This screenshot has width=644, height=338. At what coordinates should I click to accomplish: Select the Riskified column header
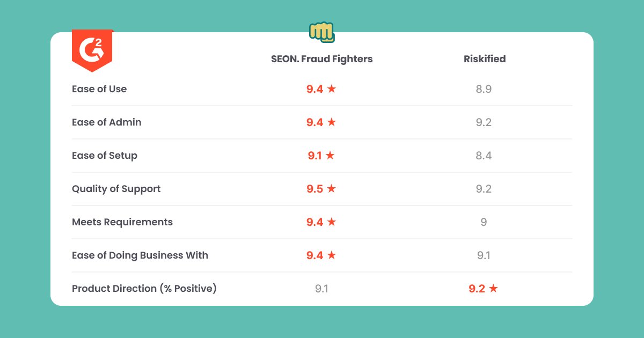pyautogui.click(x=485, y=59)
